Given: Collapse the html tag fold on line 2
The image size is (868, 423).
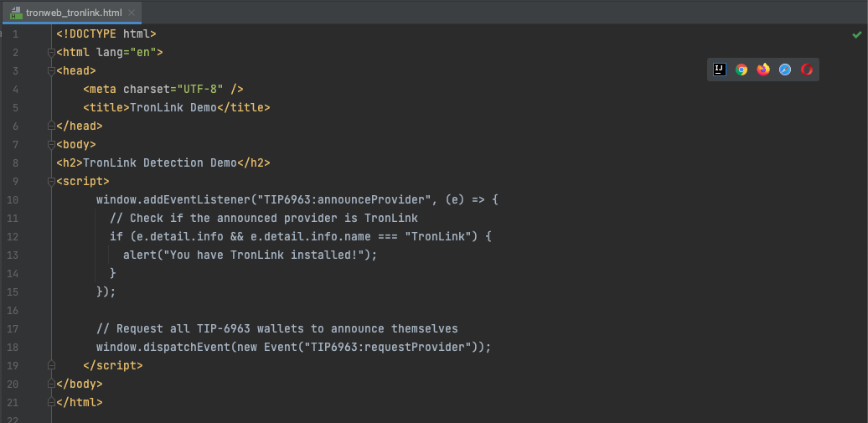Looking at the screenshot, I should [x=51, y=53].
